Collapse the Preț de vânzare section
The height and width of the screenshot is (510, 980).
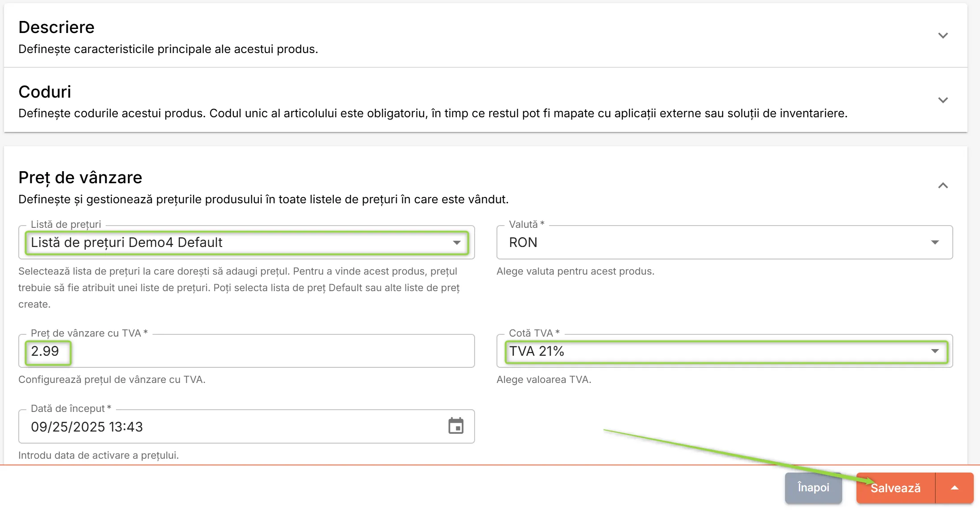coord(943,185)
